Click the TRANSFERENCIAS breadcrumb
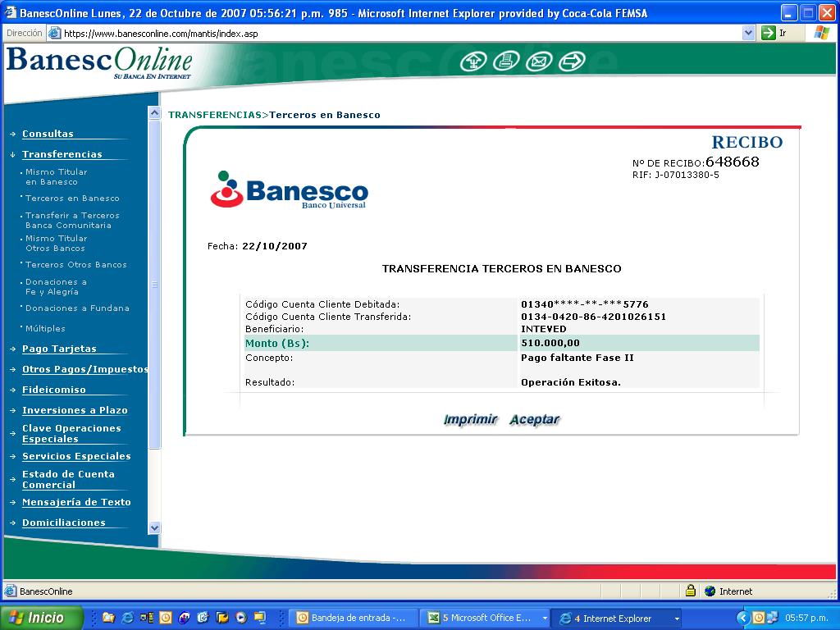The image size is (840, 630). (215, 115)
